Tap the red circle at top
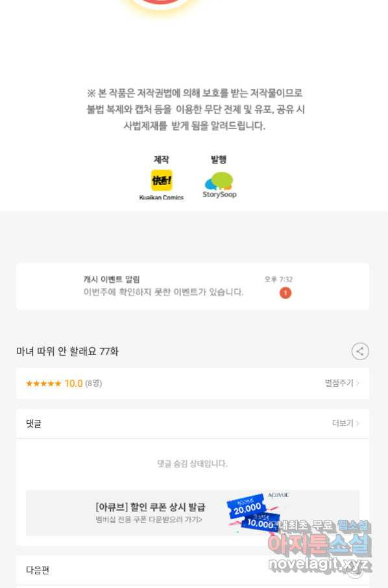Image resolution: width=388 pixels, height=588 pixels. 161,2
